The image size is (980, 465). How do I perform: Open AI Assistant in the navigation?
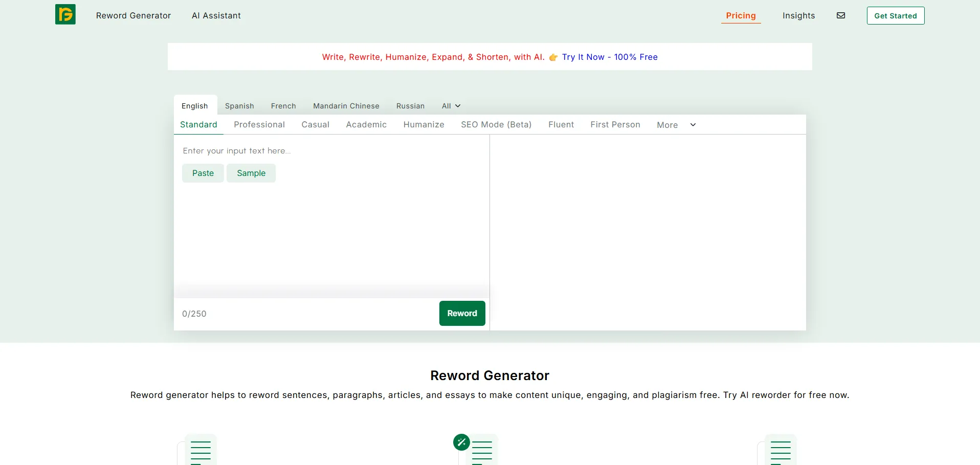tap(216, 16)
